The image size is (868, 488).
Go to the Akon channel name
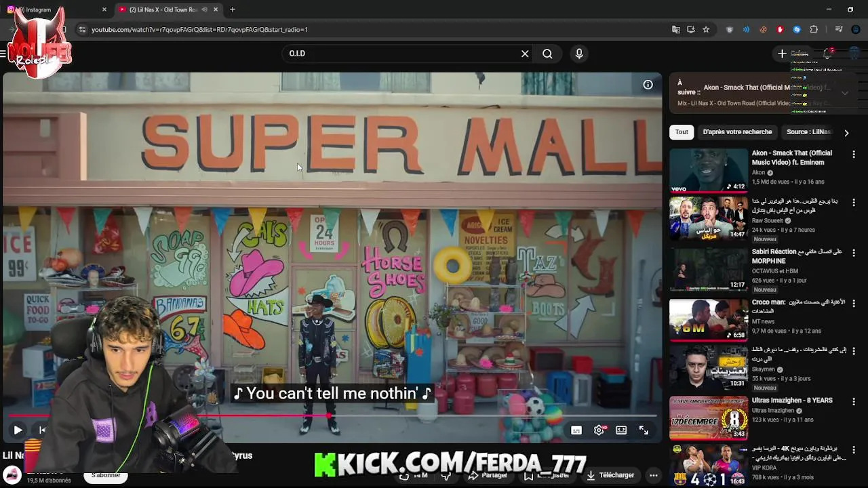[x=758, y=173]
